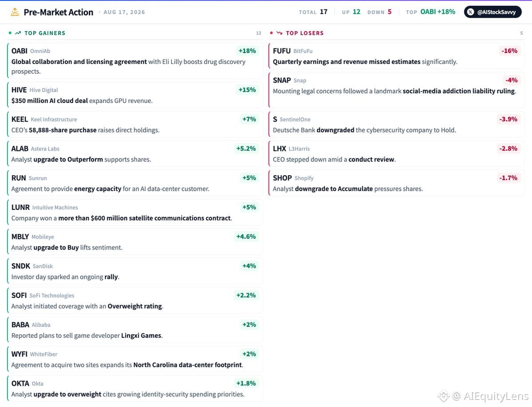The width and height of the screenshot is (532, 407).
Task: Click the sunrise Pre-Market Action logo icon
Action: tap(15, 12)
